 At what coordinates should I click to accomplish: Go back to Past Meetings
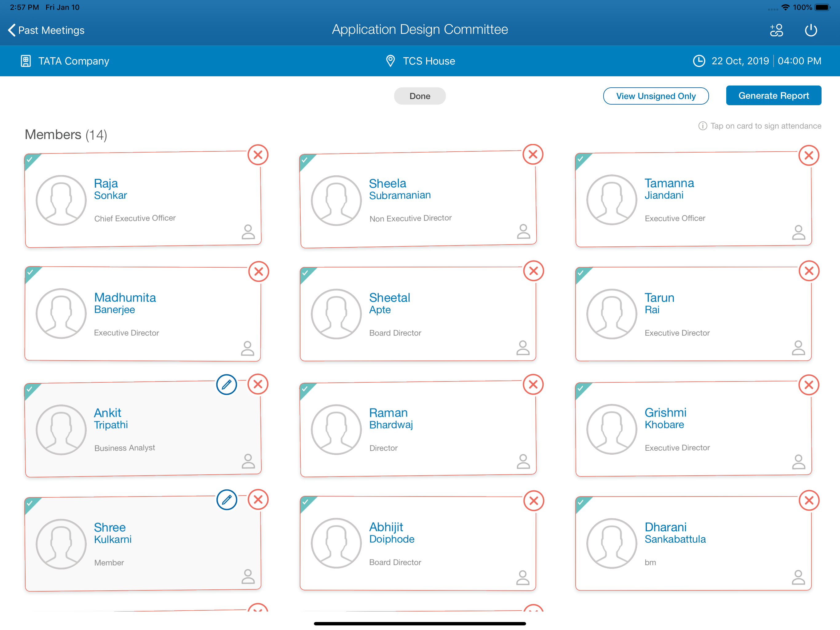(x=46, y=30)
